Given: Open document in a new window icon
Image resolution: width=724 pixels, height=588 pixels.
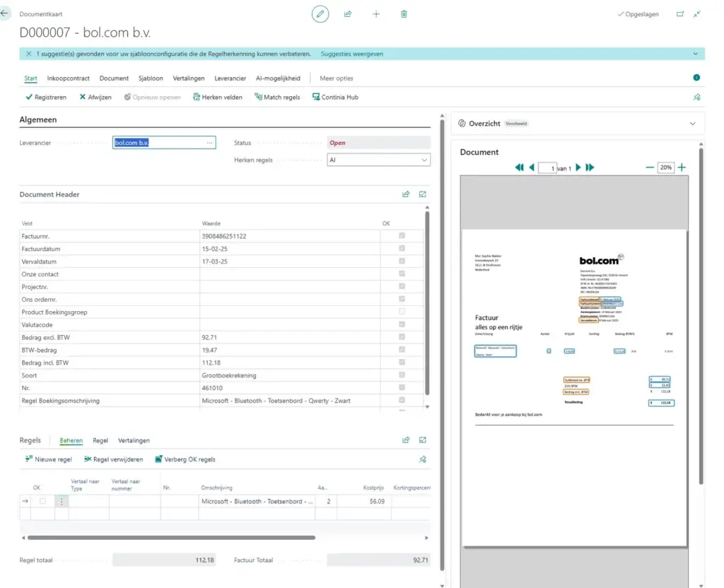Looking at the screenshot, I should [x=680, y=14].
